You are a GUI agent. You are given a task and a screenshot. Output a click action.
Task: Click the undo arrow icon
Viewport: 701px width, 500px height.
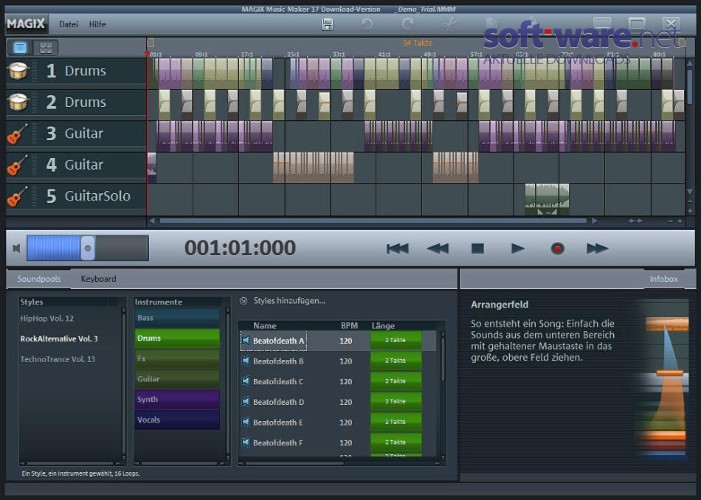[367, 24]
